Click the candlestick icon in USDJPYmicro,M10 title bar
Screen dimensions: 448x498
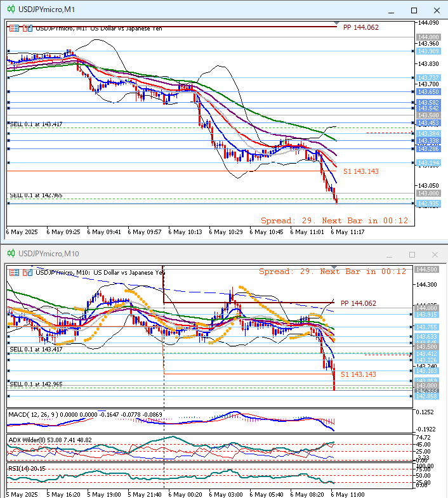11,253
